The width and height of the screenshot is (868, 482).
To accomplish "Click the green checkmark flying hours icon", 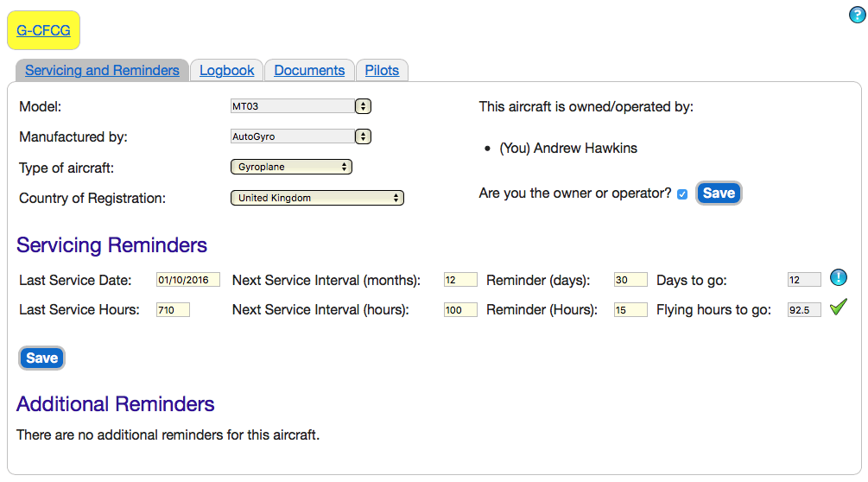I will tap(838, 307).
